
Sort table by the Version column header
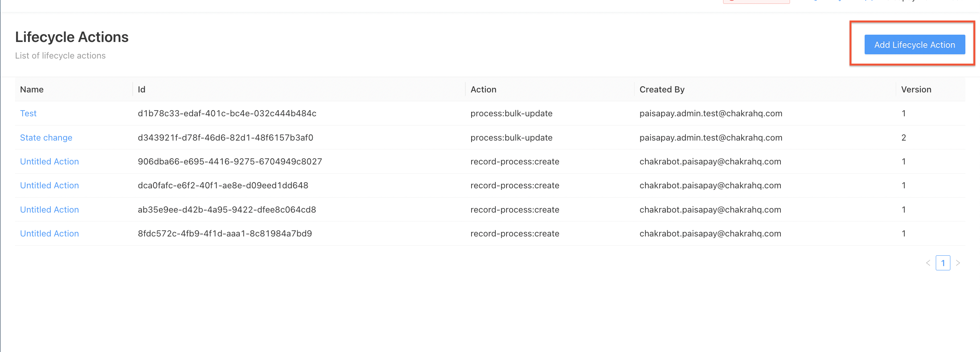tap(916, 89)
